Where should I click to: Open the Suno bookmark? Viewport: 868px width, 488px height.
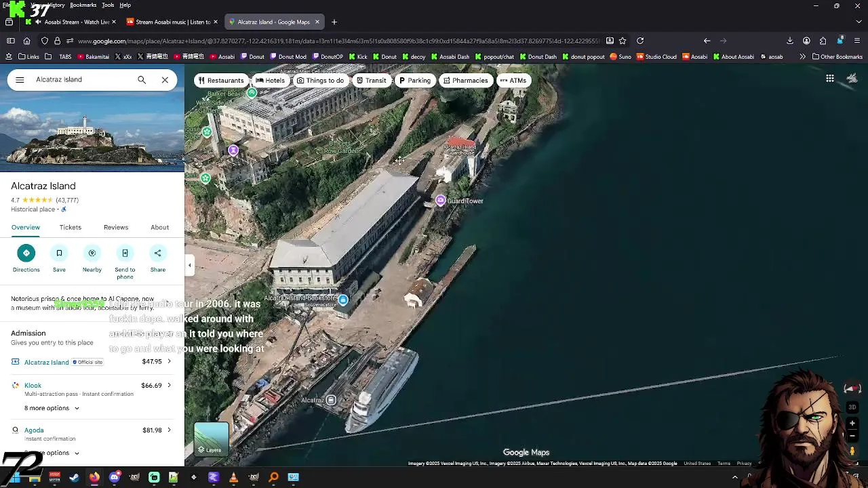[x=620, y=57]
